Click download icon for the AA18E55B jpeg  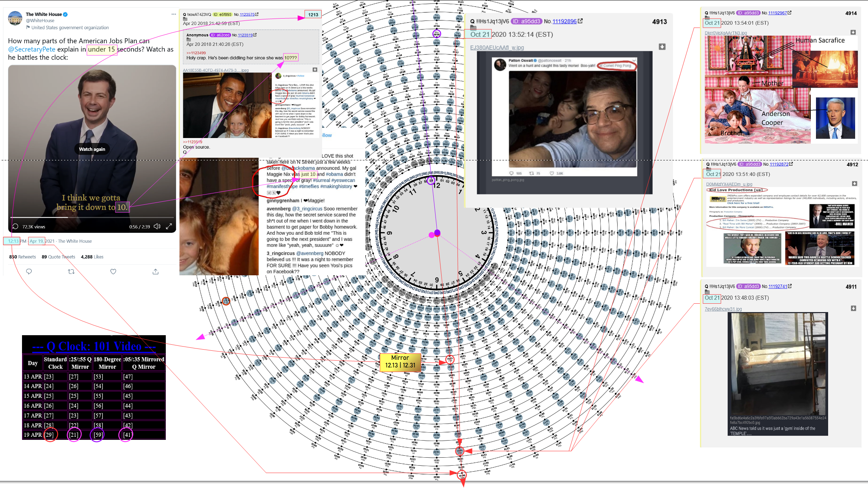[315, 70]
